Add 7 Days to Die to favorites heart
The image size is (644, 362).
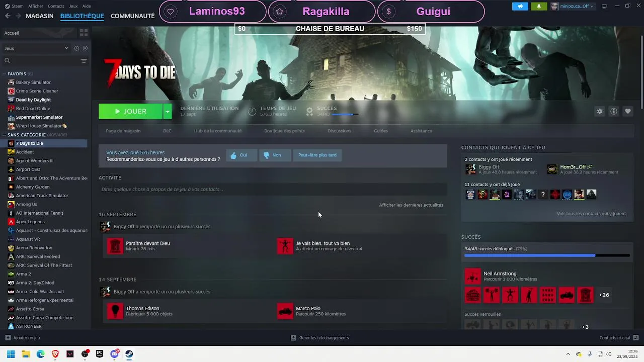628,112
